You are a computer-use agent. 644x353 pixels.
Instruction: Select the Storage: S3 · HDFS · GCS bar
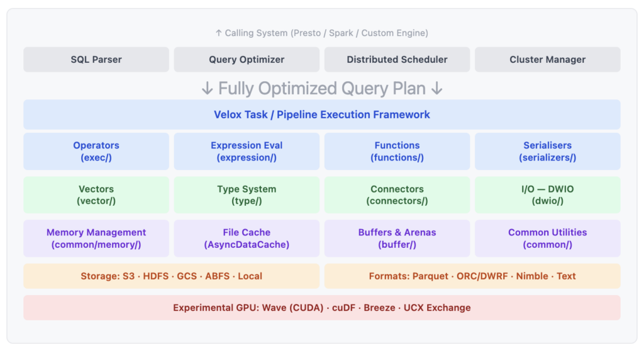(x=171, y=276)
